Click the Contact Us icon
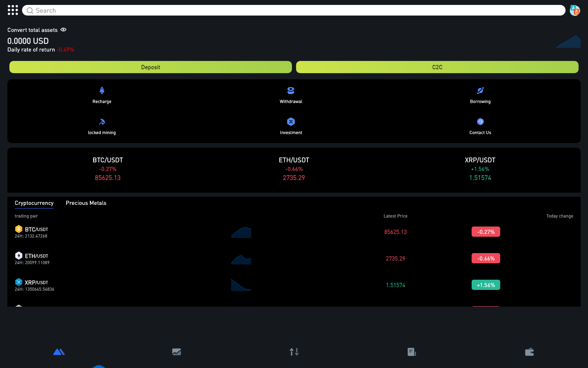The width and height of the screenshot is (588, 368). click(480, 121)
